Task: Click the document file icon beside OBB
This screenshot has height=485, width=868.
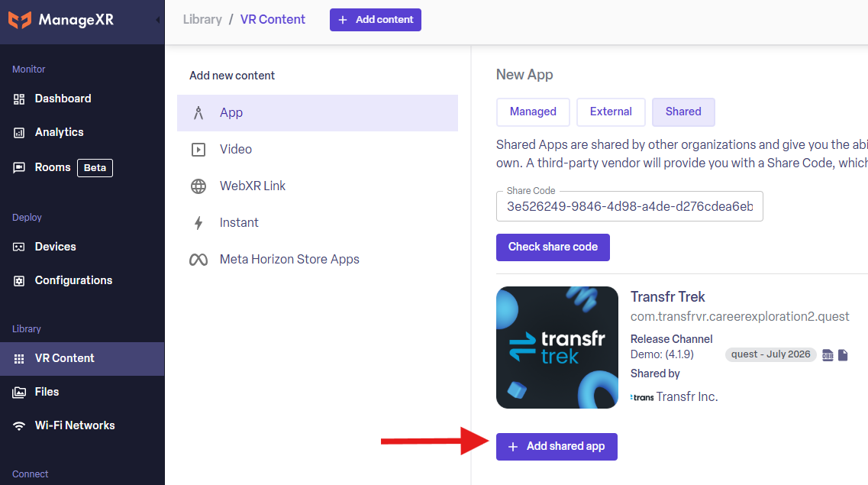Action: [843, 355]
